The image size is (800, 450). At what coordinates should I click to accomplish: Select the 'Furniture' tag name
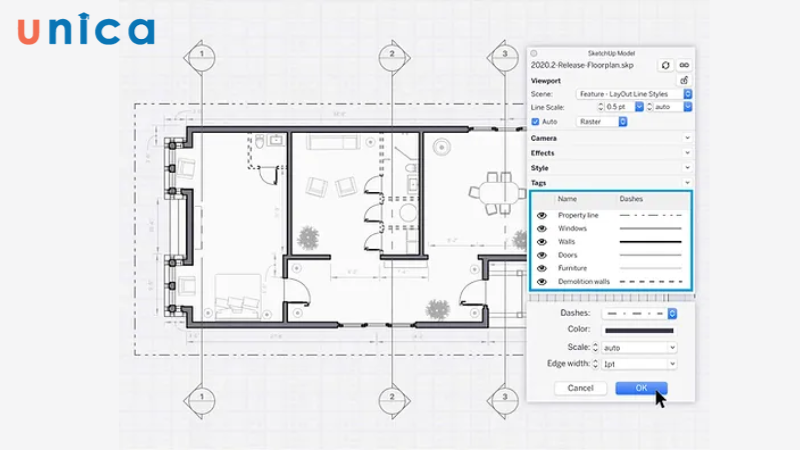tap(572, 268)
